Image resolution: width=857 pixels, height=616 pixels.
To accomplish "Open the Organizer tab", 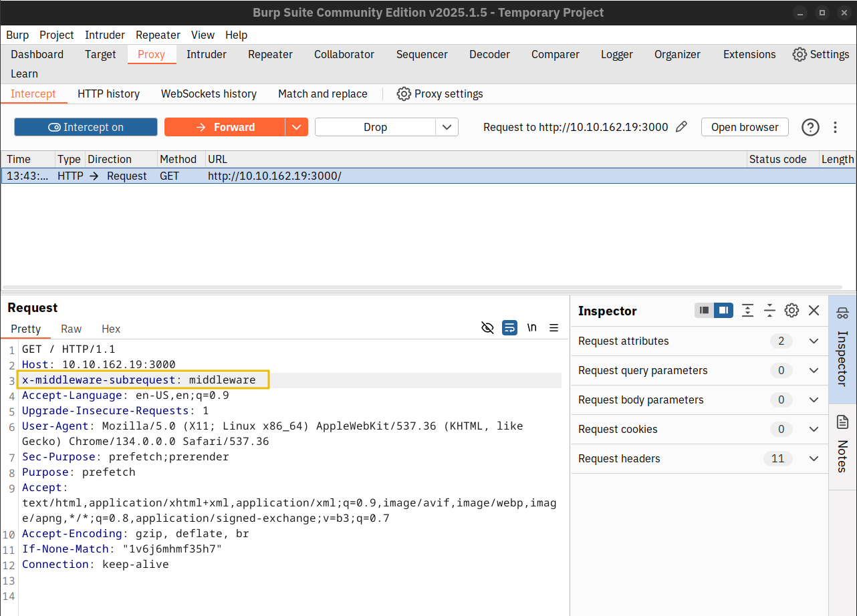I will coord(677,54).
